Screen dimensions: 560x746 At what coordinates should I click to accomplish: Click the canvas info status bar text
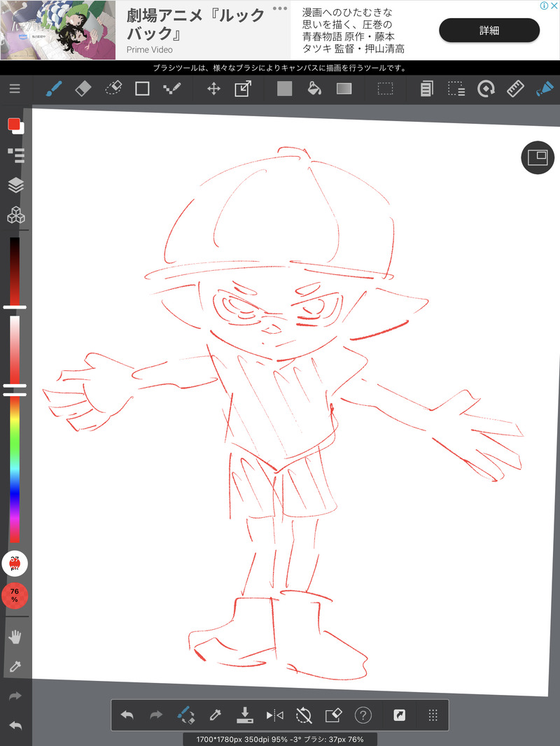pos(280,739)
